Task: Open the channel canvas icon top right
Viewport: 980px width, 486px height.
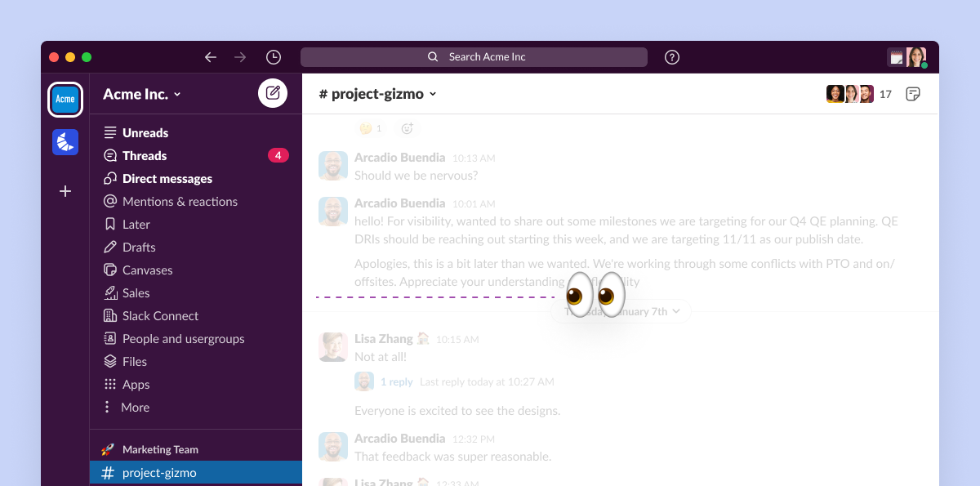Action: tap(912, 94)
